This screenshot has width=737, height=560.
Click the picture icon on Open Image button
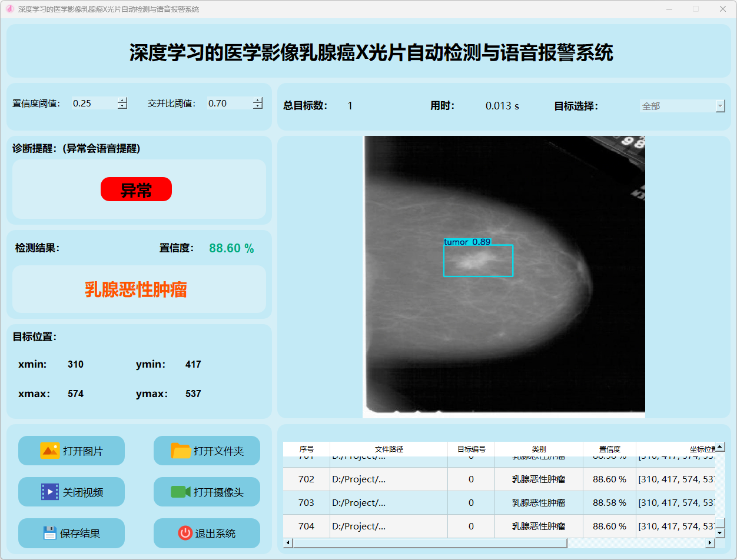(x=49, y=451)
